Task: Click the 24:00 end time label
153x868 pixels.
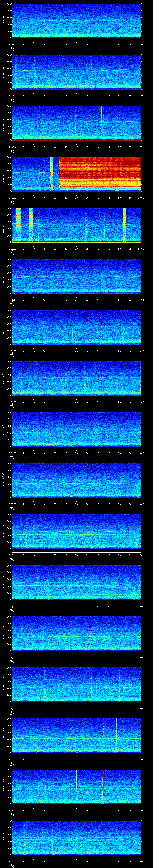Action: tap(141, 402)
